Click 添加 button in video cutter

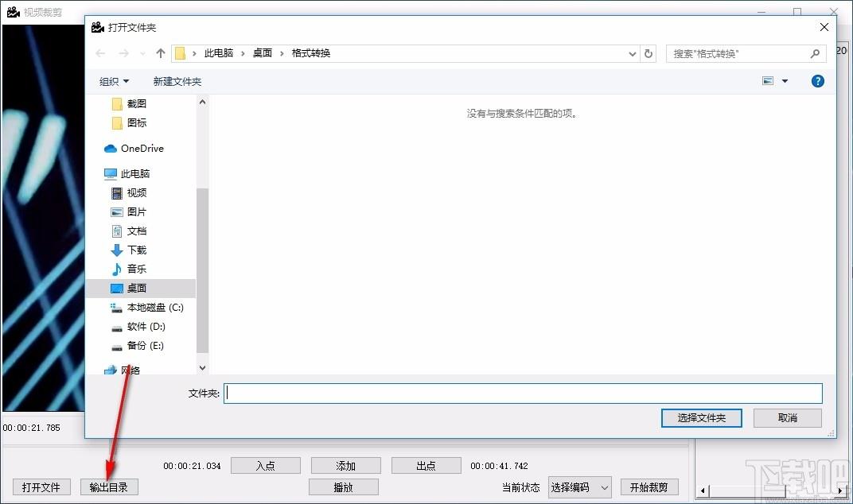345,466
